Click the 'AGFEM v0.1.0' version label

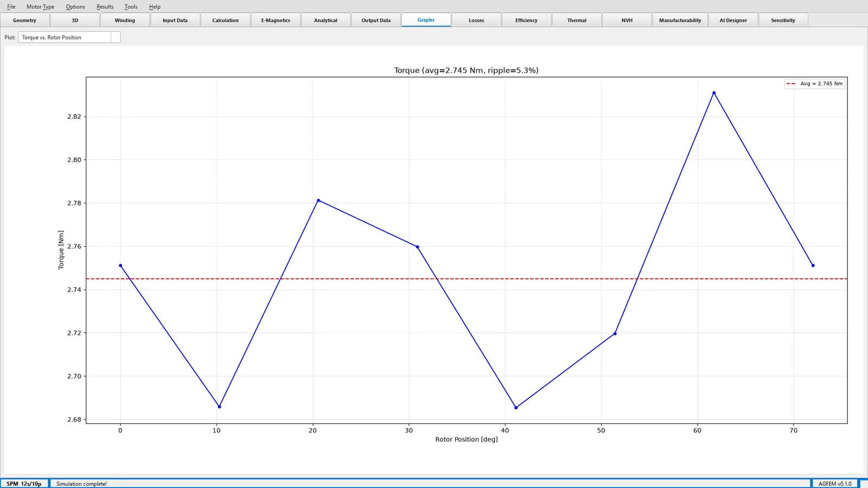pos(835,484)
